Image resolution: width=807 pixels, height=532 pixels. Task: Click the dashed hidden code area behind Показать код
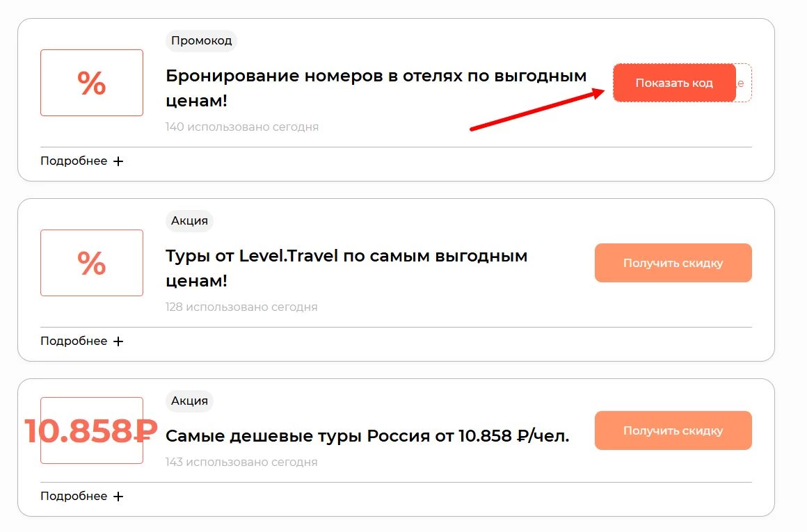tap(743, 82)
